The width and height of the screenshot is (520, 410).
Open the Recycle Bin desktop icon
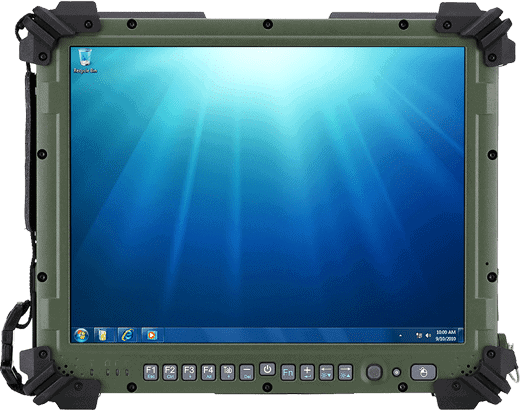click(85, 61)
